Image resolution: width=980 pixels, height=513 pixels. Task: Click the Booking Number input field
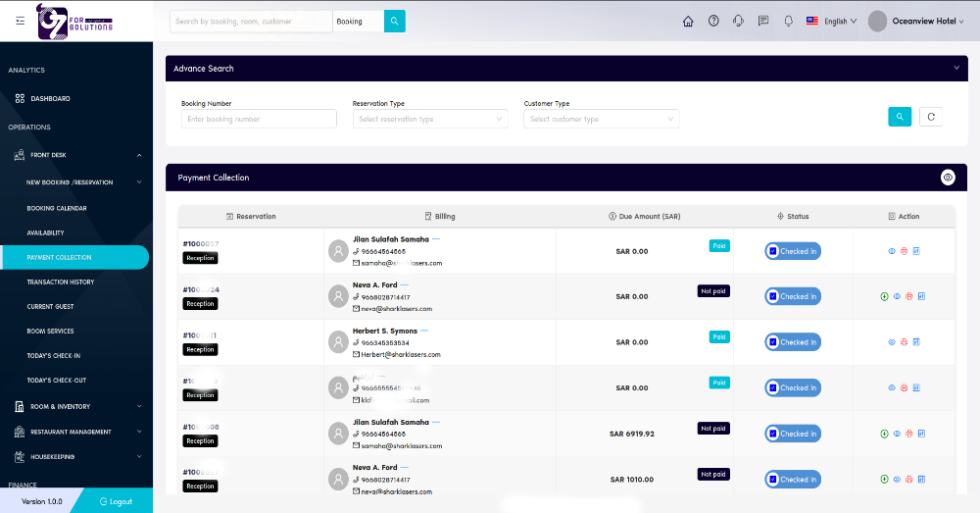(259, 119)
